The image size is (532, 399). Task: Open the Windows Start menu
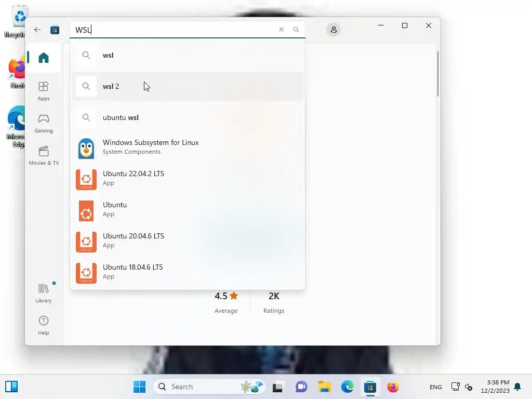coord(139,387)
